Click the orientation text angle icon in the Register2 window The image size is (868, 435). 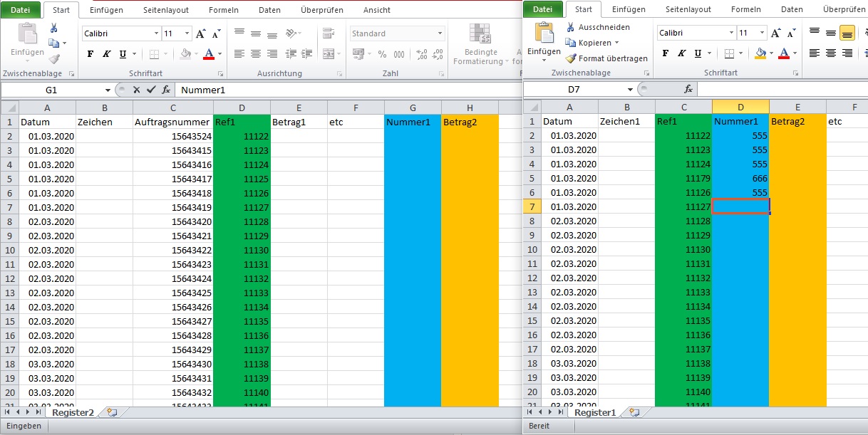tap(291, 33)
